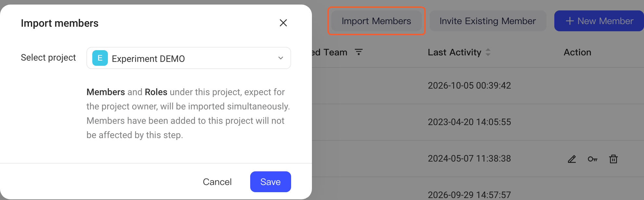
Task: Delete member using trash icon
Action: 613,159
